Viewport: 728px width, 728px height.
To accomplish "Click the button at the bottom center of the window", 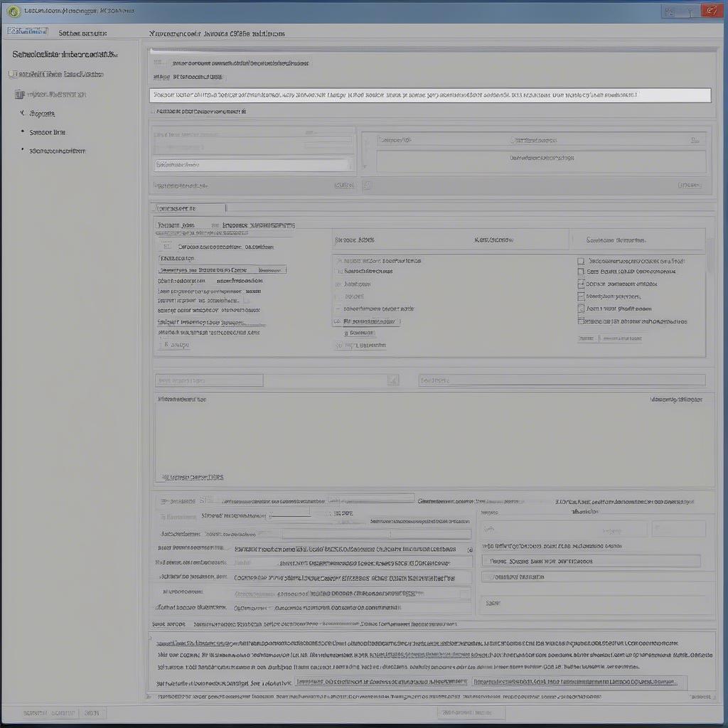I will point(471,712).
